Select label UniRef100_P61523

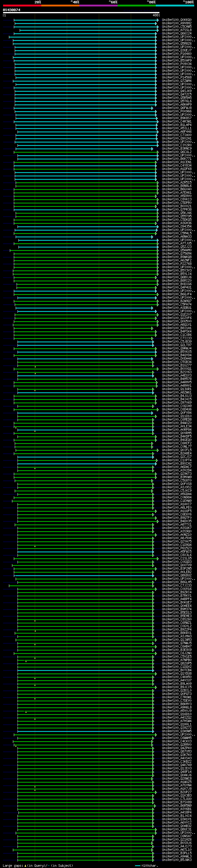177,548
